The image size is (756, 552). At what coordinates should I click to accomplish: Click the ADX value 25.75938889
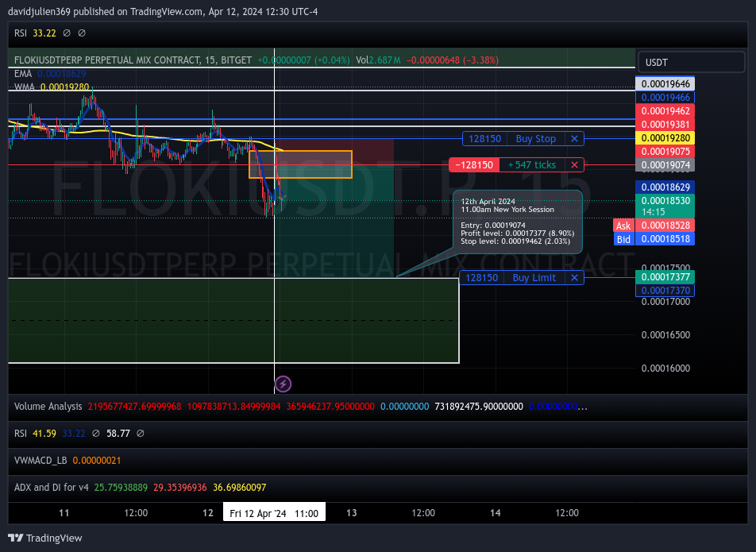121,488
